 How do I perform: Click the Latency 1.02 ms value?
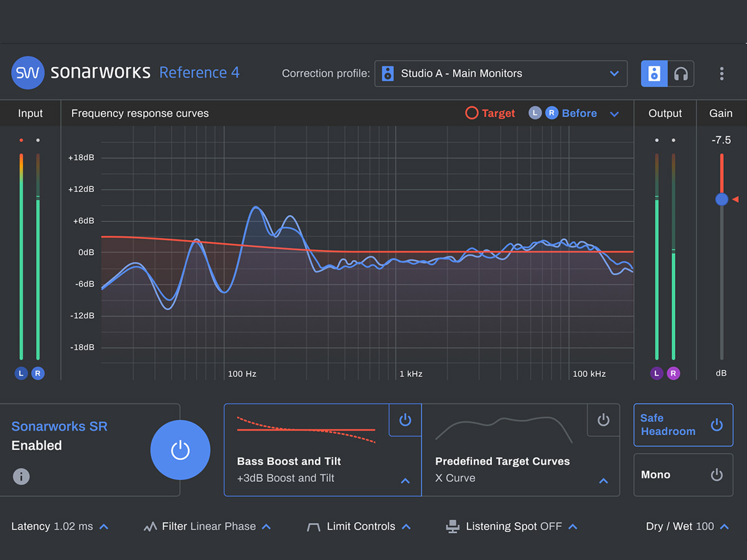pos(52,526)
